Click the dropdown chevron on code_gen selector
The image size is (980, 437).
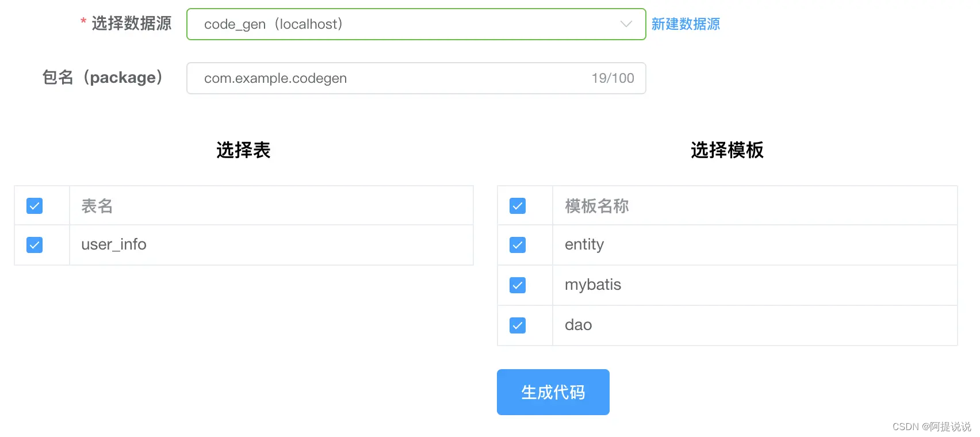[x=625, y=24]
